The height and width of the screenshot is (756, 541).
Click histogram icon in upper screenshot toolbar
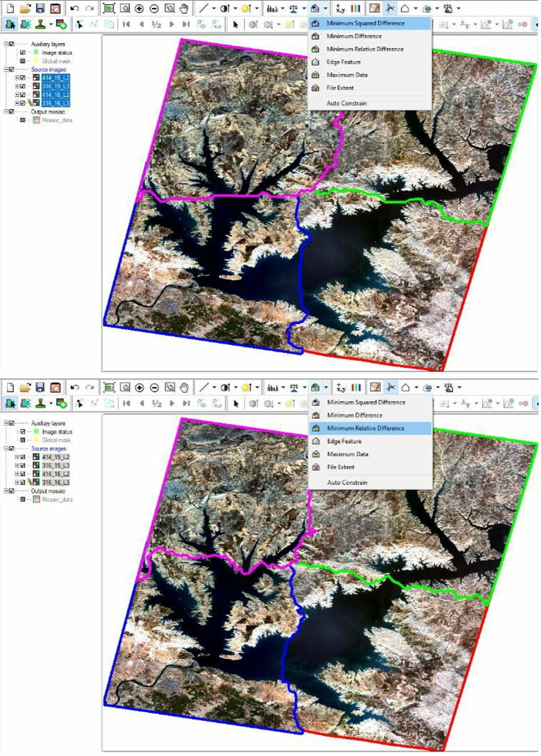pyautogui.click(x=272, y=9)
